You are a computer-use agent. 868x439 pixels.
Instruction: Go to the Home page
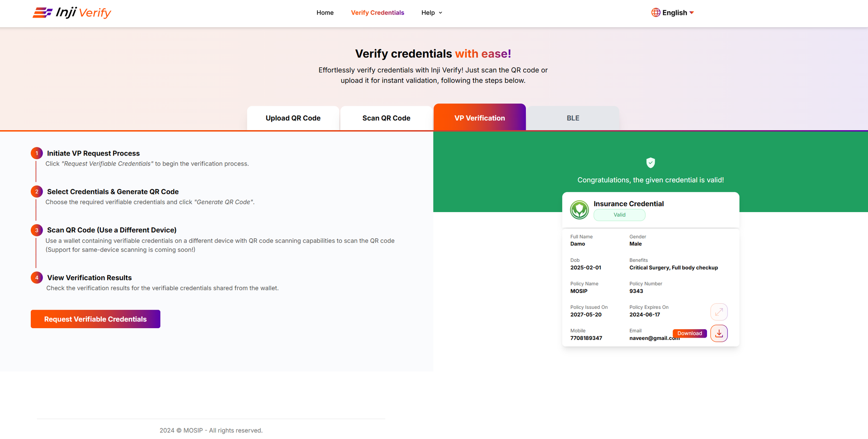tap(325, 13)
